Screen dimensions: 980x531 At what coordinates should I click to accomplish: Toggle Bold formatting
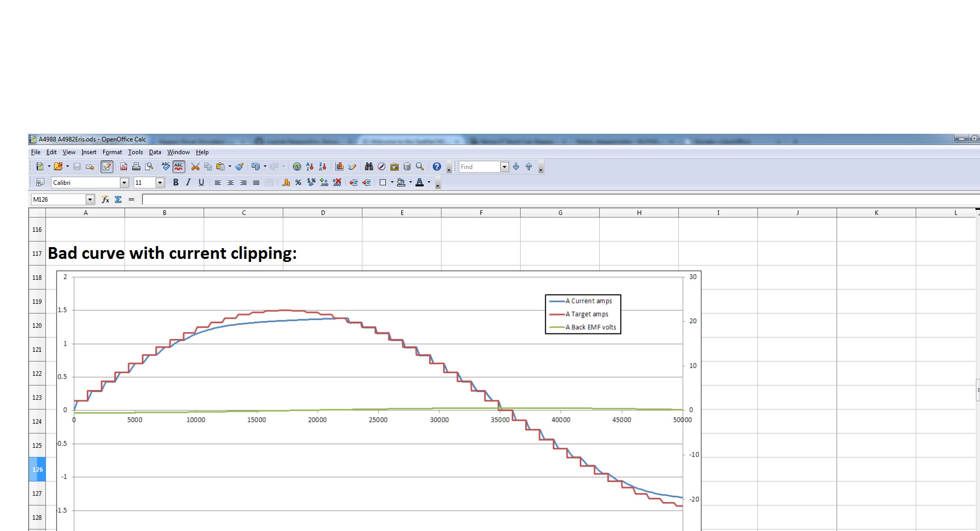[x=176, y=182]
